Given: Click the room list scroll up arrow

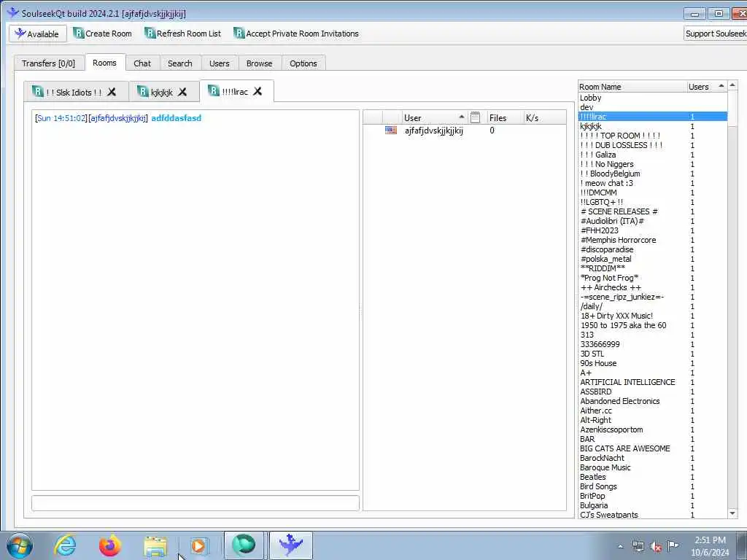Looking at the screenshot, I should (x=732, y=85).
